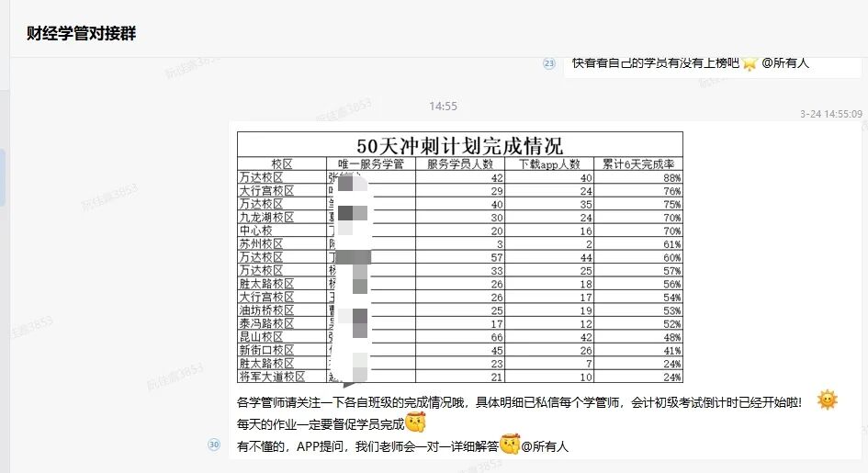
Task: Click the 48% completion rate cell
Action: pos(638,337)
